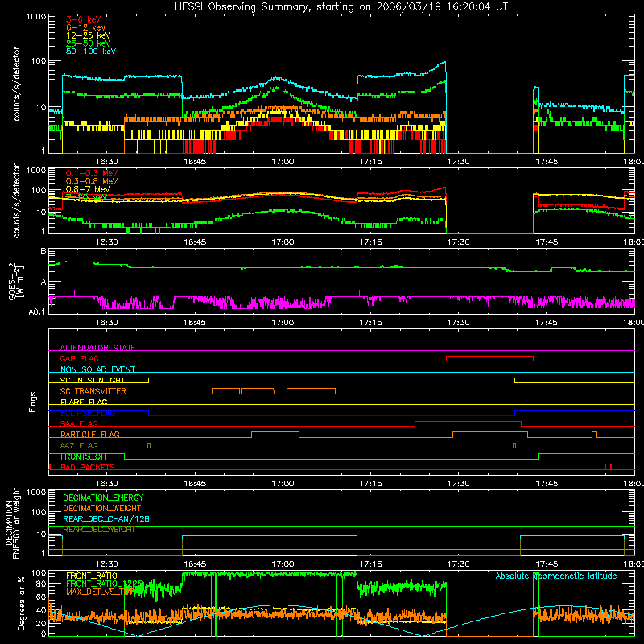Click the 17:00 tick label below the Flags panel
The image size is (644, 644).
283,484
